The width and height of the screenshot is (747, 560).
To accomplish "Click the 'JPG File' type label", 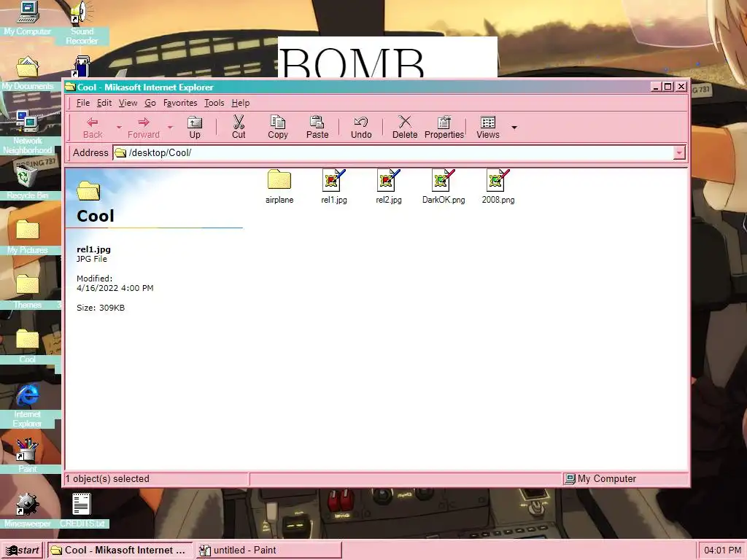I will pos(91,259).
